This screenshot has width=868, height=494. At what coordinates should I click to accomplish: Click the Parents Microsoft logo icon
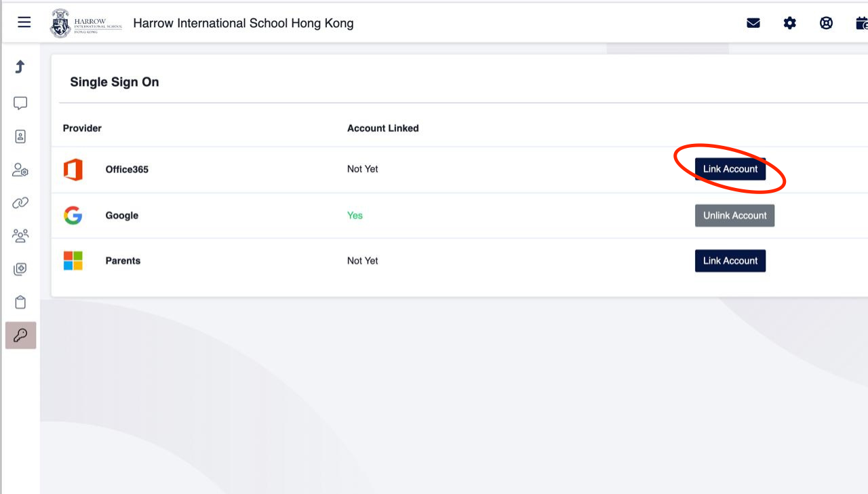pos(73,261)
